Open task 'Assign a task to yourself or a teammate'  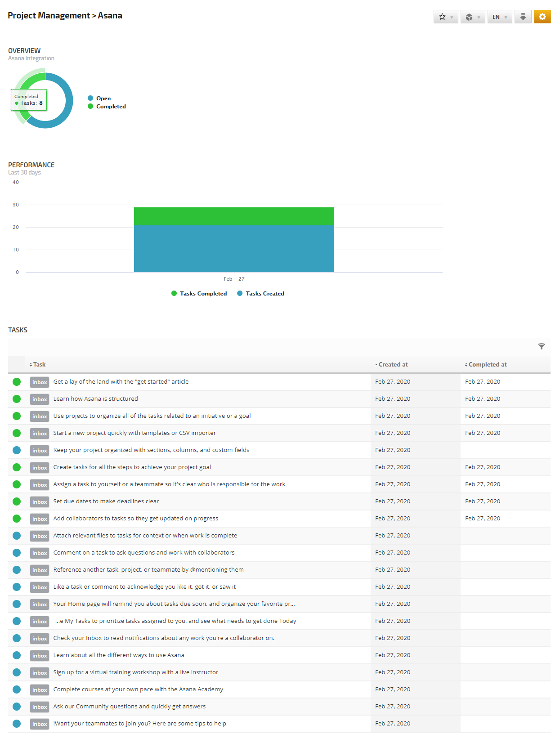169,484
